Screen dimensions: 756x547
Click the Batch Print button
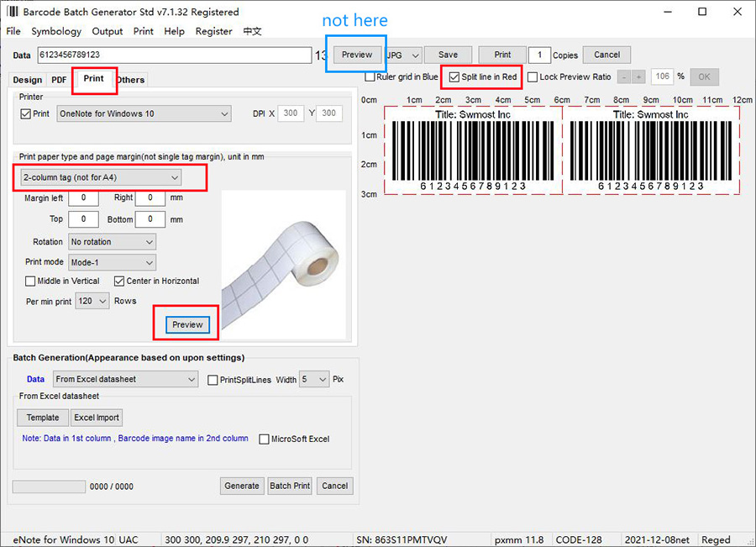pos(290,486)
